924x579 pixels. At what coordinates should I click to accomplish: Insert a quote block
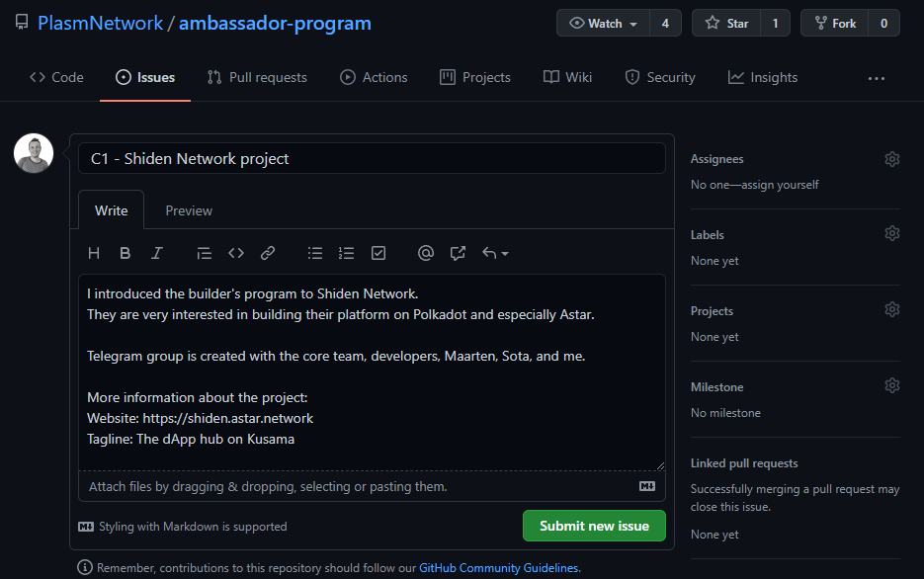[x=204, y=253]
